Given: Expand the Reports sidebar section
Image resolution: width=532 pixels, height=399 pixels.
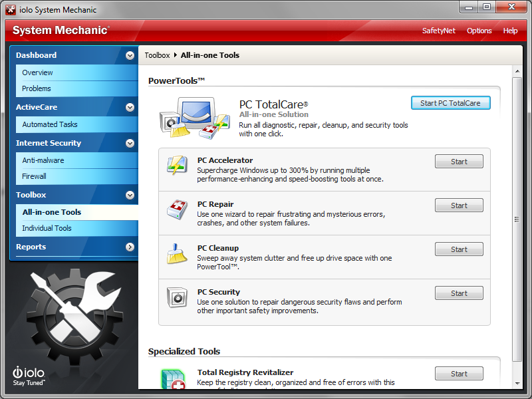Looking at the screenshot, I should [130, 247].
